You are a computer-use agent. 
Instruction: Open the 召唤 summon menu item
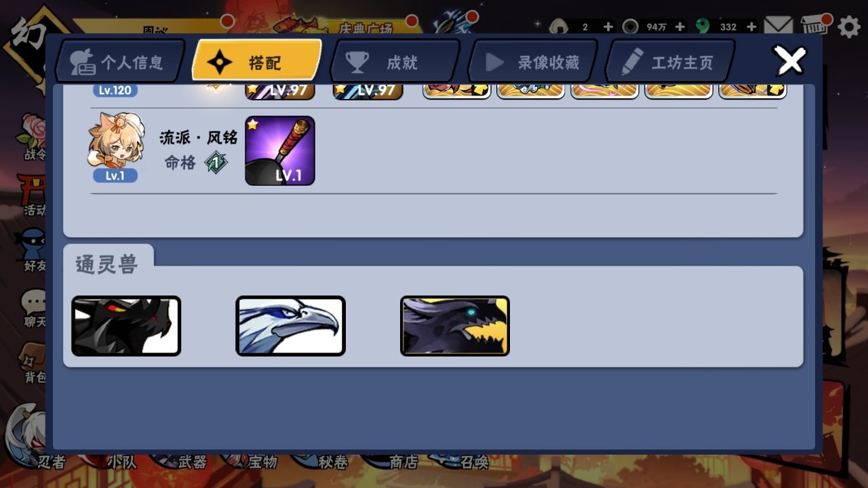pyautogui.click(x=474, y=462)
